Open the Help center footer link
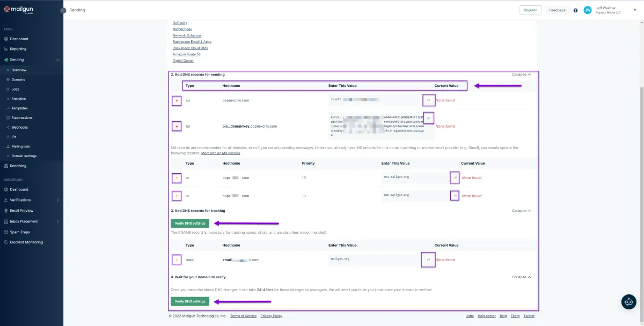Screen dimensions: 644x326 point(487,316)
